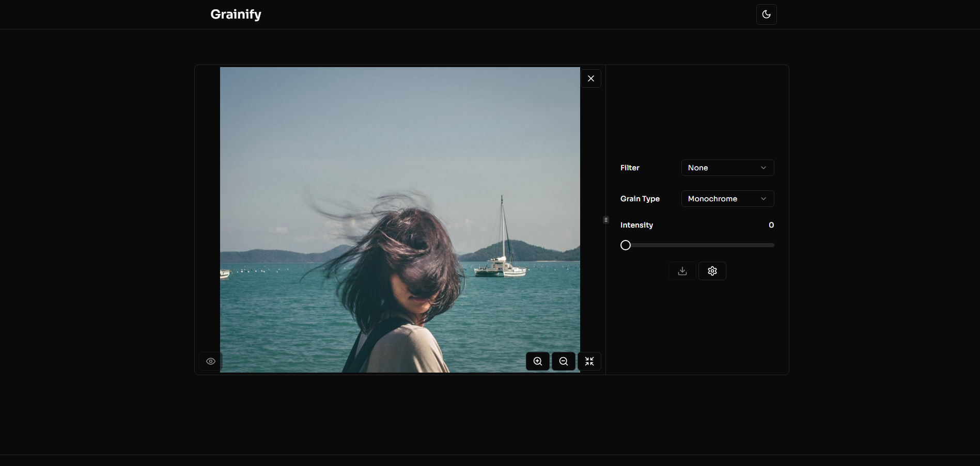Open the Filter dropdown showing None
The width and height of the screenshot is (980, 466).
click(x=727, y=168)
